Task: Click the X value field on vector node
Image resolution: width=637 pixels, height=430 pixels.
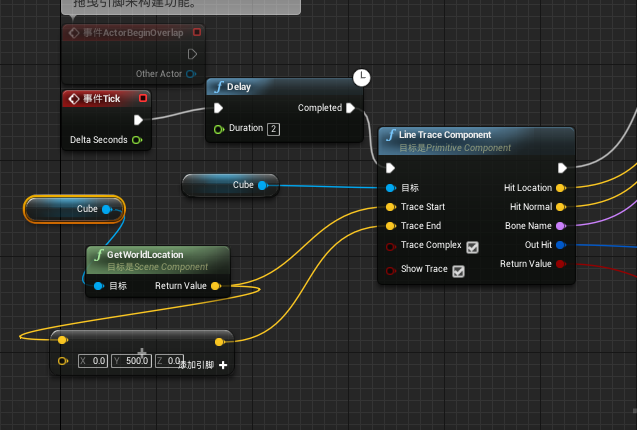Action: coord(98,361)
